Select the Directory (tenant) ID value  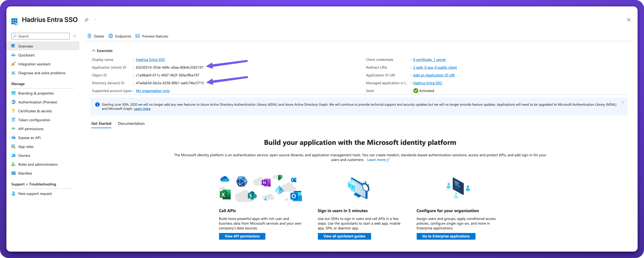click(x=170, y=83)
